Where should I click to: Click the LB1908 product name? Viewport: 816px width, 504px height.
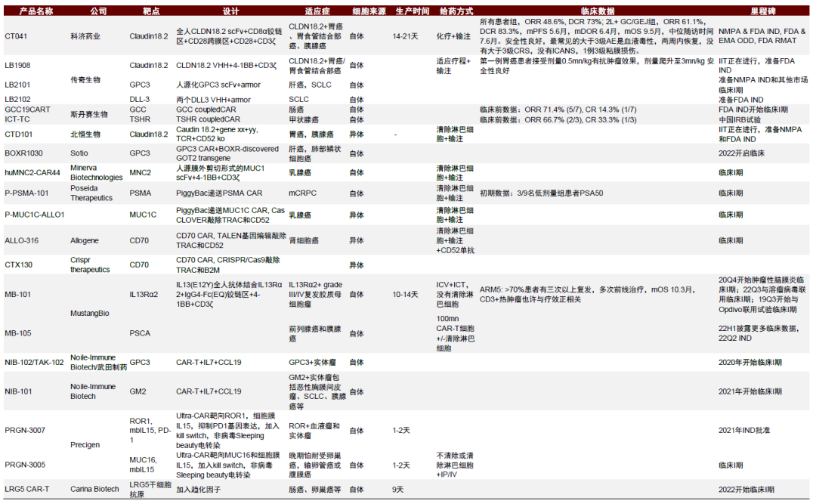(x=17, y=67)
